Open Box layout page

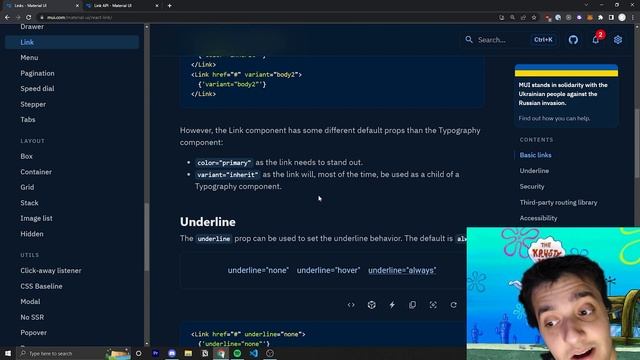(x=27, y=156)
